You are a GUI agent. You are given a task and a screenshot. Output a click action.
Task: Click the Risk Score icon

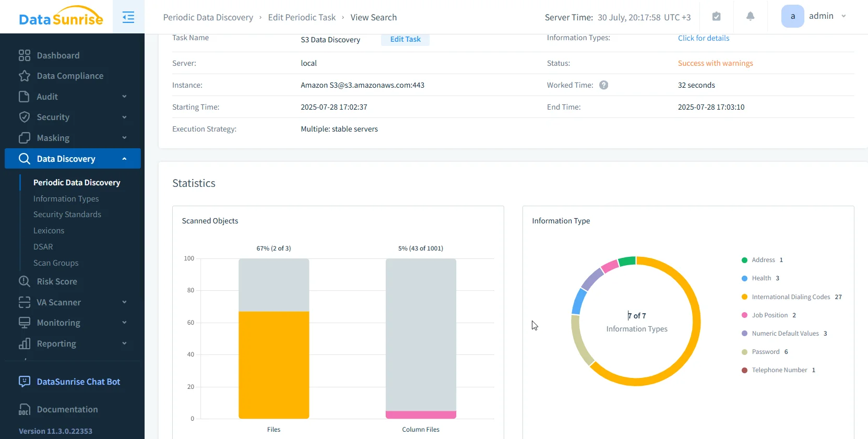coord(25,281)
